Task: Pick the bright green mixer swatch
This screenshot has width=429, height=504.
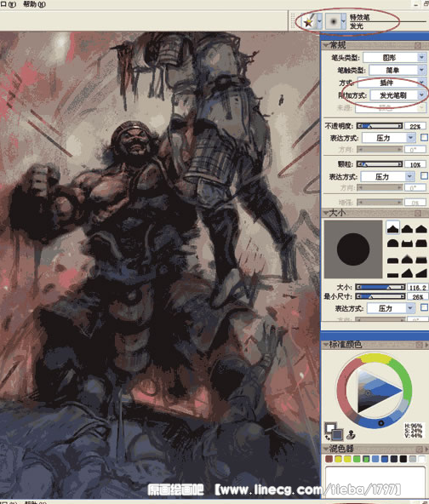Action: pyautogui.click(x=357, y=459)
